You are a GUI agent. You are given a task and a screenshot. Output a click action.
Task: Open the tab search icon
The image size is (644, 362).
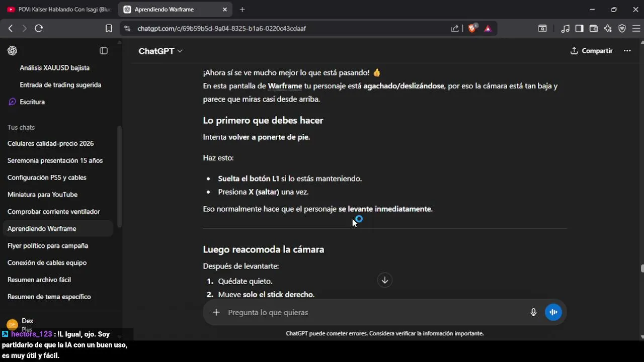point(542,29)
